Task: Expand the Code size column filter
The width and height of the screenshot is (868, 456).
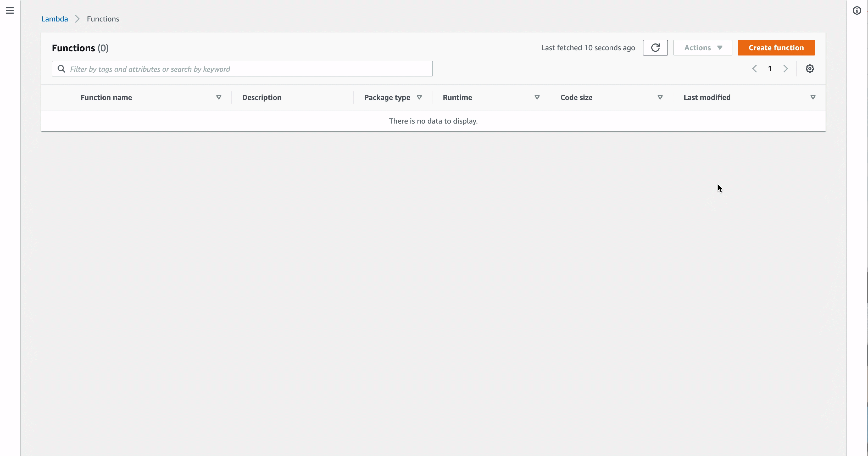Action: pyautogui.click(x=660, y=97)
